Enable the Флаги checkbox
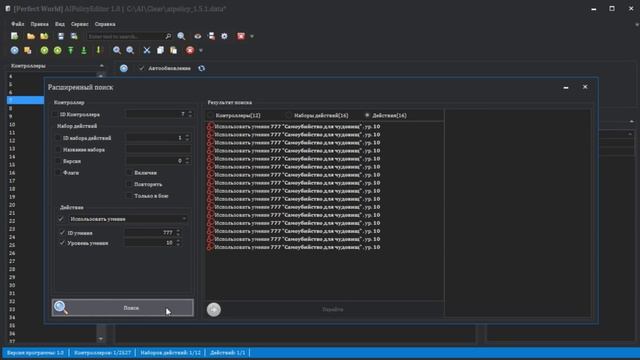Image resolution: width=640 pixels, height=360 pixels. pyautogui.click(x=58, y=173)
